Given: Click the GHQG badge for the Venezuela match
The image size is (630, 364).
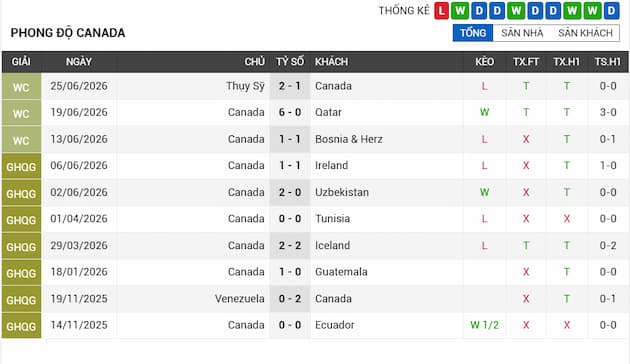Looking at the screenshot, I should 21,299.
